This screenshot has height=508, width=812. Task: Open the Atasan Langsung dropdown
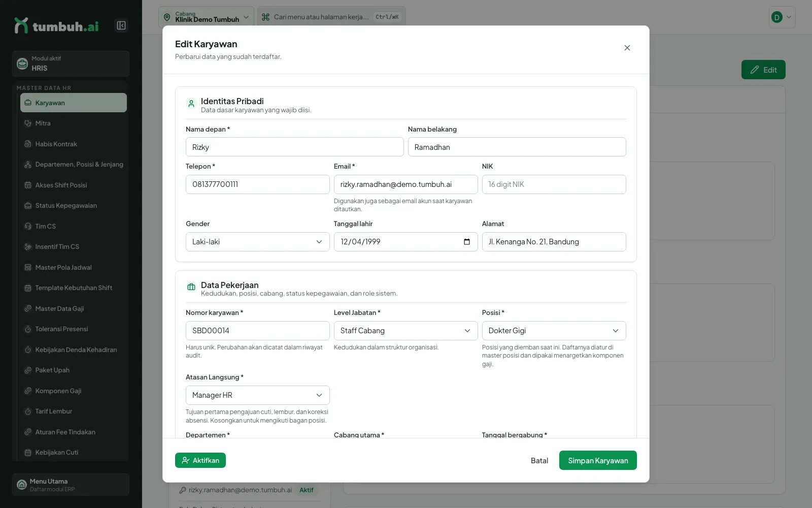coord(258,395)
